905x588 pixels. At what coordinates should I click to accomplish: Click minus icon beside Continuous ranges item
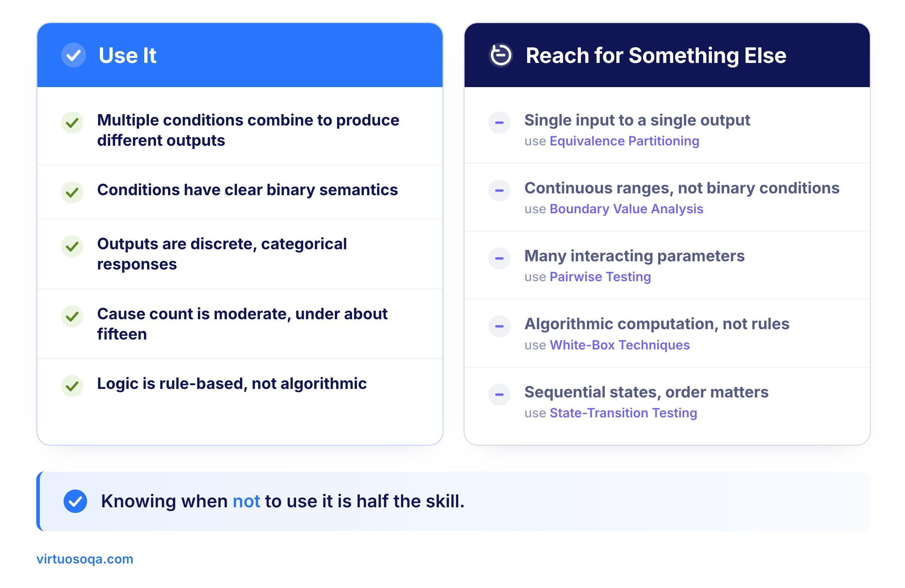click(499, 191)
